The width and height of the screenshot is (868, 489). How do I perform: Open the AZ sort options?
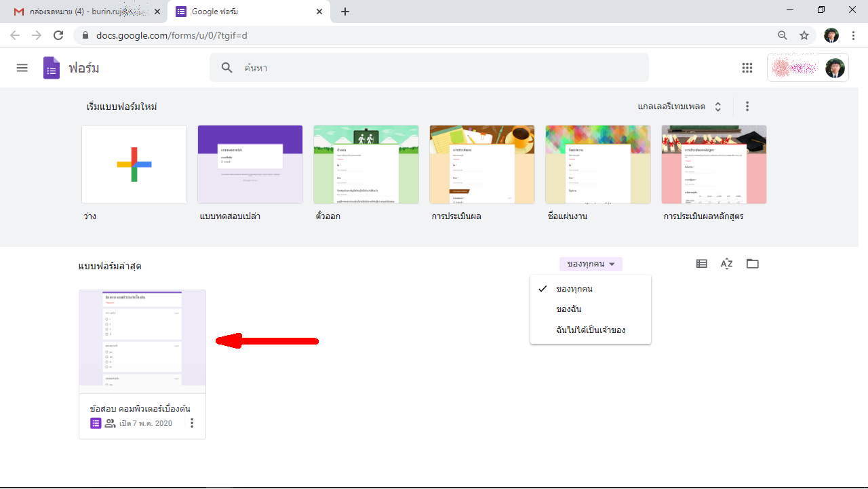tap(727, 264)
